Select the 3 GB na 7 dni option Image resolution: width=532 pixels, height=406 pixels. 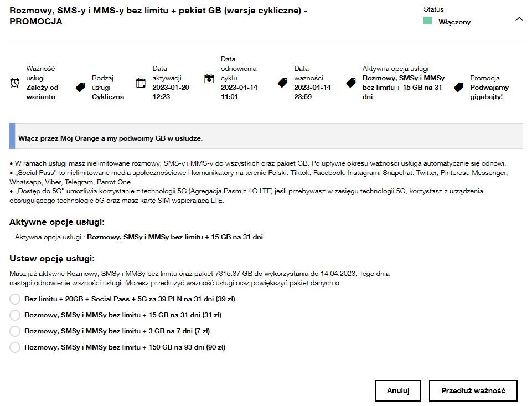[x=15, y=331]
